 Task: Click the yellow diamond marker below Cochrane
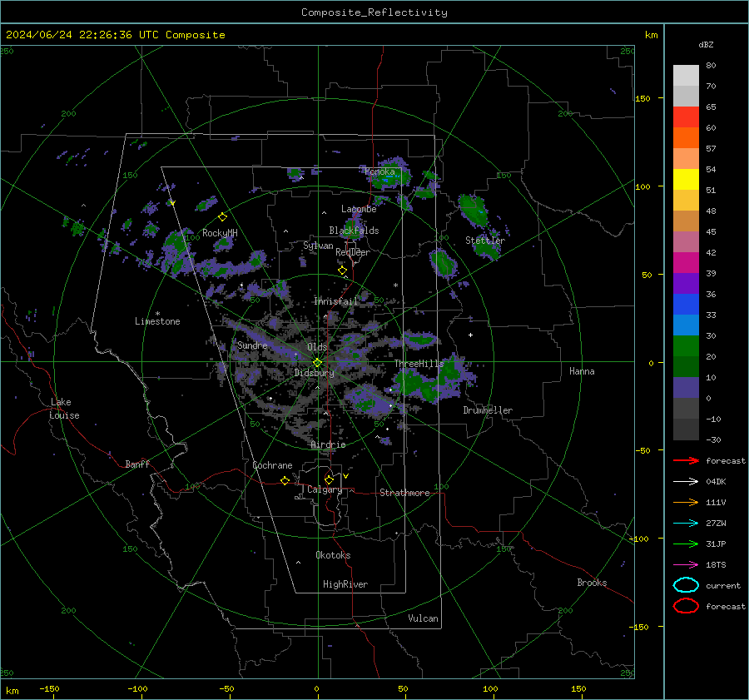[x=285, y=480]
